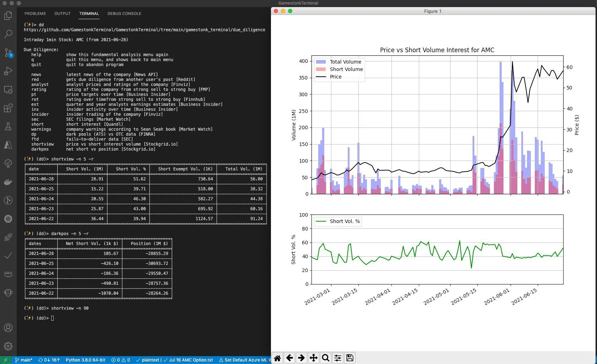
Task: Open the Testing flask view
Action: pos(8,126)
